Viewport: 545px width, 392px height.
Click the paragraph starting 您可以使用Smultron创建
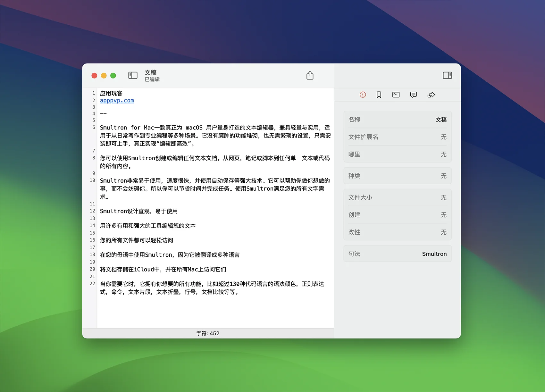click(x=215, y=162)
